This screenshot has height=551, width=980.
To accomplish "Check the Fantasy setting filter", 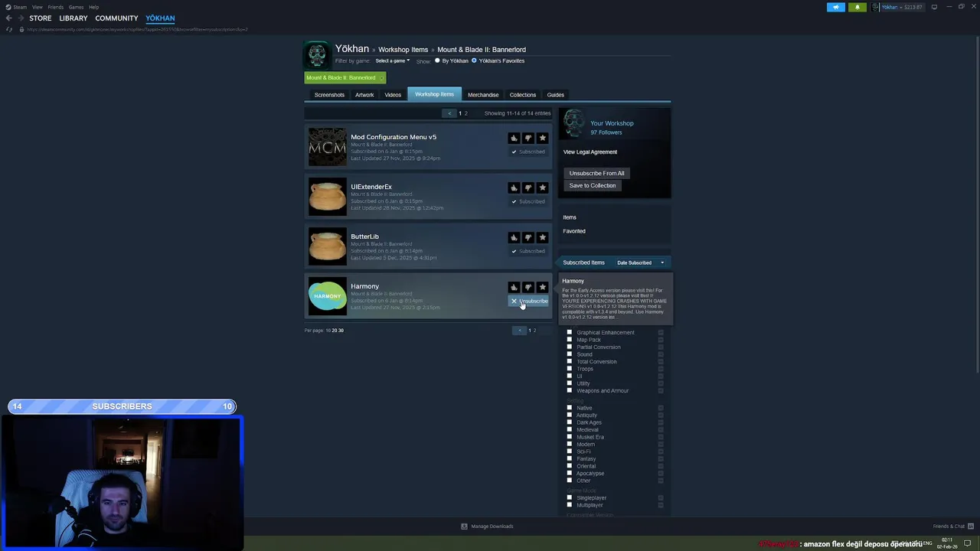I will [x=569, y=458].
